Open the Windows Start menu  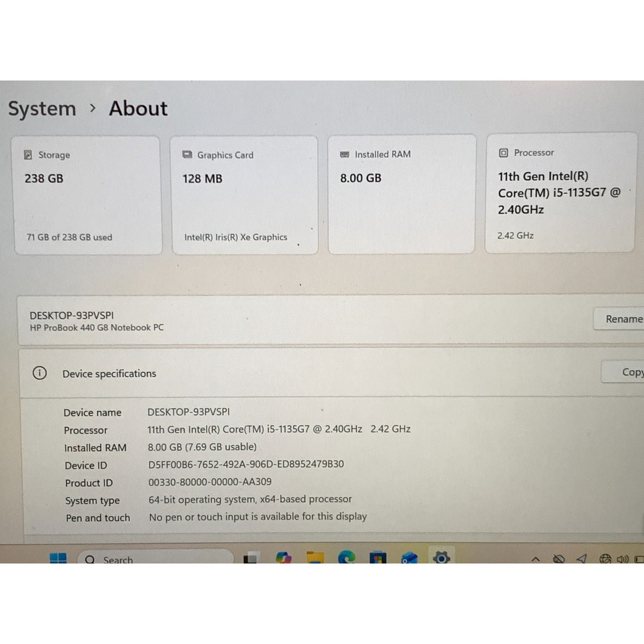click(58, 558)
